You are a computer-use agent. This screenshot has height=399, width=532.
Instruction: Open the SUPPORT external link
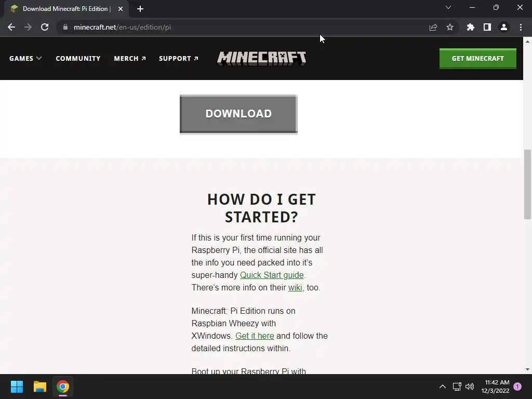pyautogui.click(x=179, y=58)
